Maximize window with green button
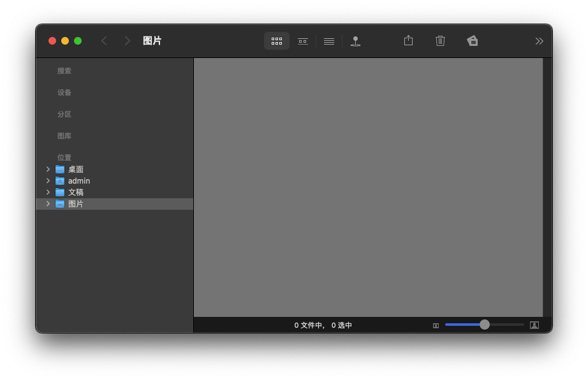588x380 pixels. (78, 41)
